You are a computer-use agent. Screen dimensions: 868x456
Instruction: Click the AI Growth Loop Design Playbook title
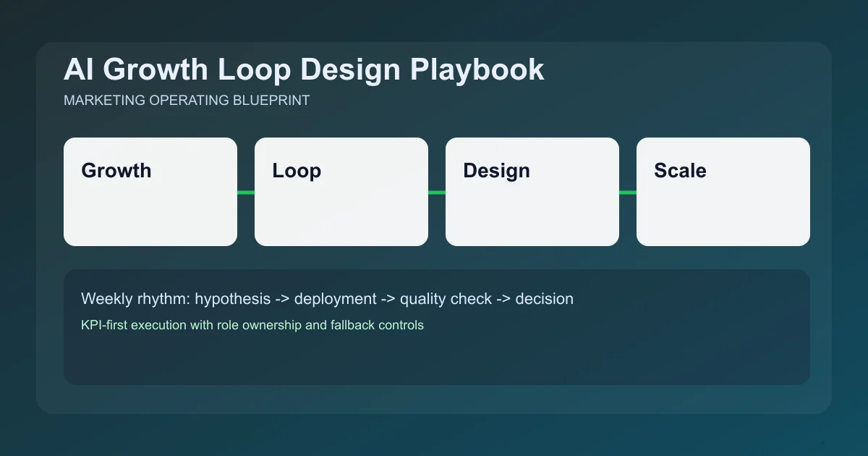304,69
